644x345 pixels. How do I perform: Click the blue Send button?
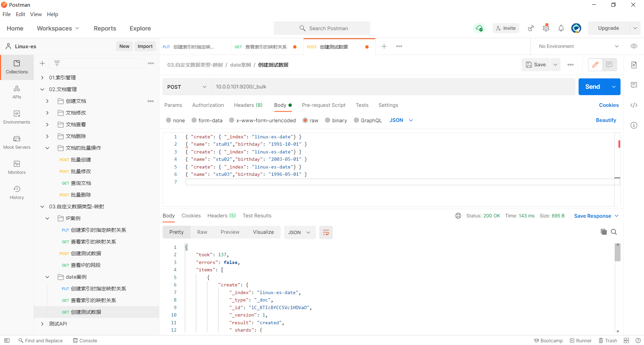592,87
